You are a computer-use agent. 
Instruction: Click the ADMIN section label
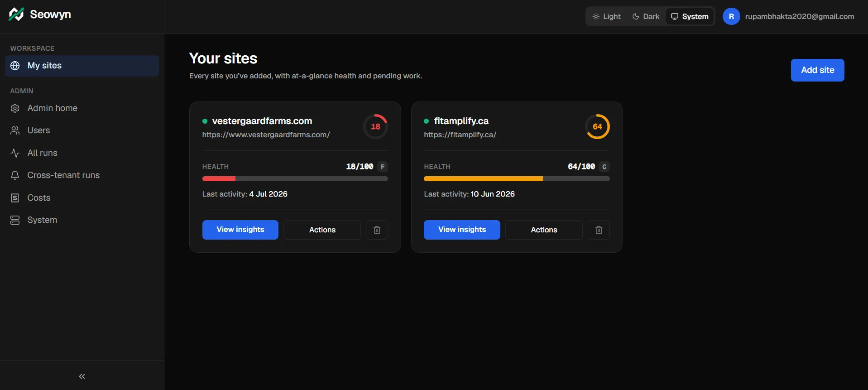coord(22,91)
